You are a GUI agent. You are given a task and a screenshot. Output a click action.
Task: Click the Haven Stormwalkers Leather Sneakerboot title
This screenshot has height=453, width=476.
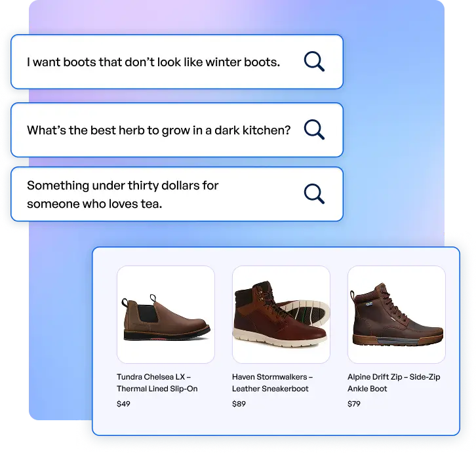(272, 383)
